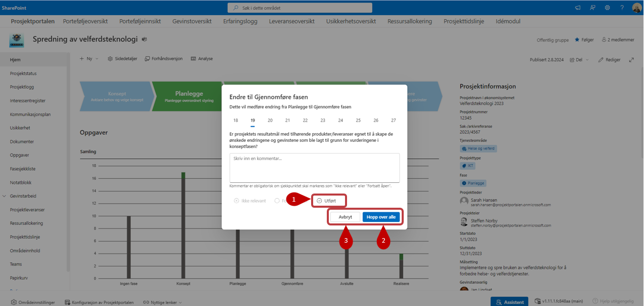This screenshot has width=644, height=306.
Task: Open the Del share dropdown
Action: coord(579,59)
